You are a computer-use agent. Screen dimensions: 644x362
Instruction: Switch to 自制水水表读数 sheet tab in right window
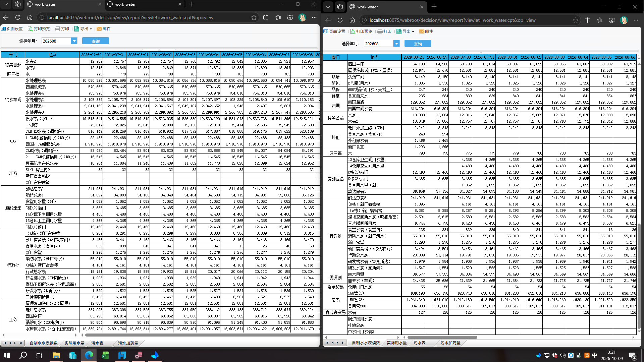click(x=366, y=343)
